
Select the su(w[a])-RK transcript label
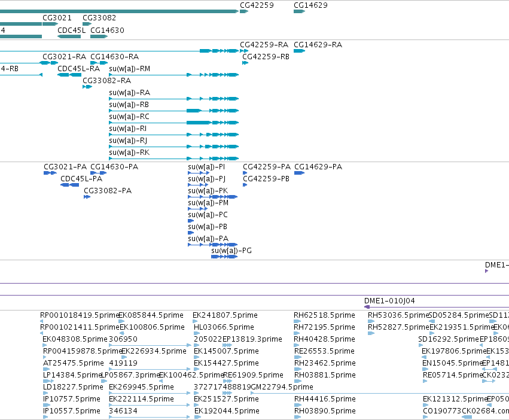tap(129, 153)
